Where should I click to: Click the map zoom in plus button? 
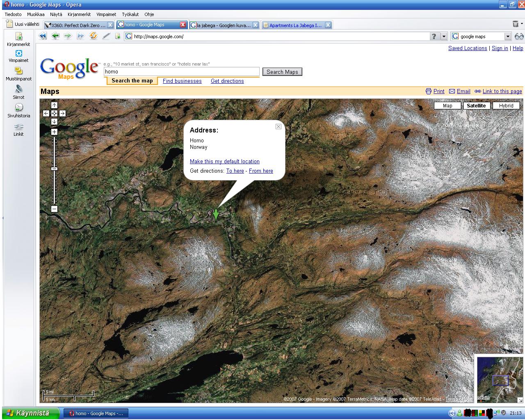(x=54, y=132)
